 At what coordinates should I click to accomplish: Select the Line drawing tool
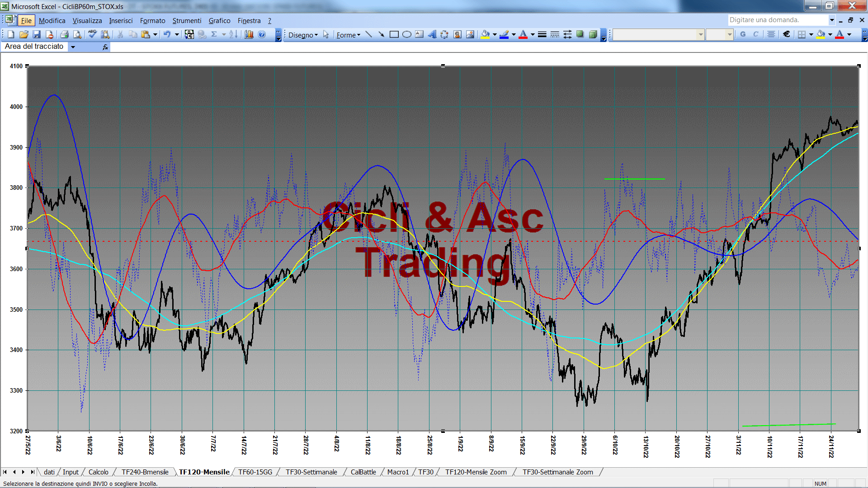368,34
